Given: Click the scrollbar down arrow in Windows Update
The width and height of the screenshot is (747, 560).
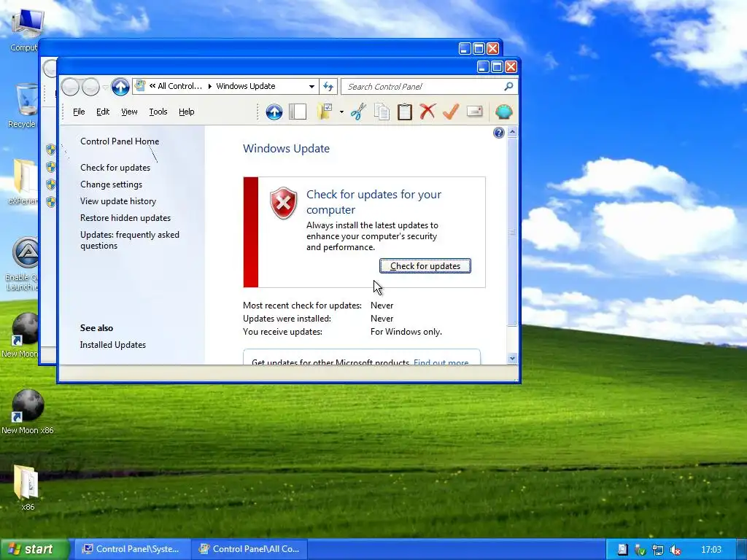Looking at the screenshot, I should click(x=512, y=359).
